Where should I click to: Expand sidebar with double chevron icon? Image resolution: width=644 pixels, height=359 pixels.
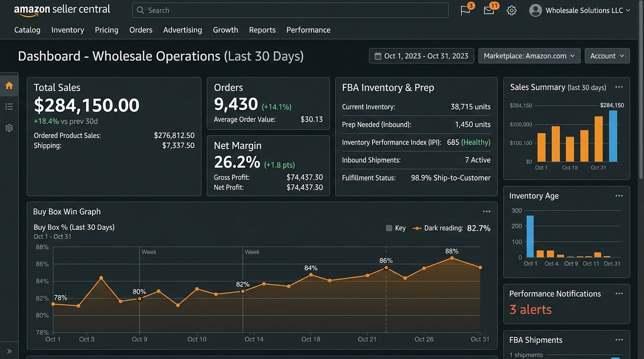click(9, 351)
